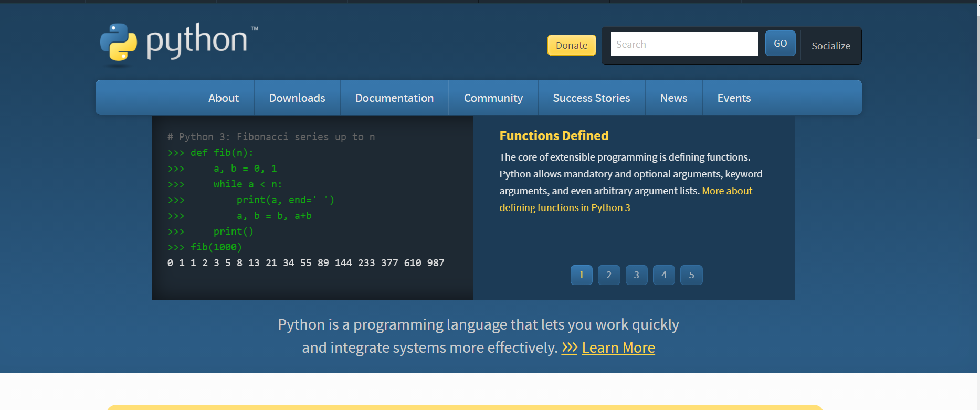Go to Success Stories
Viewport: 980px width, 410px height.
point(591,98)
